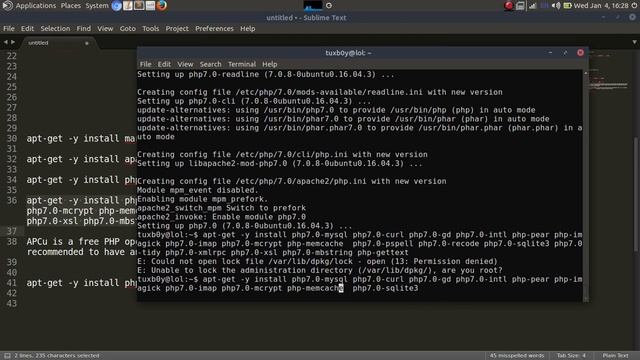
Task: Click the Sublime Text window close button
Action: tap(632, 17)
